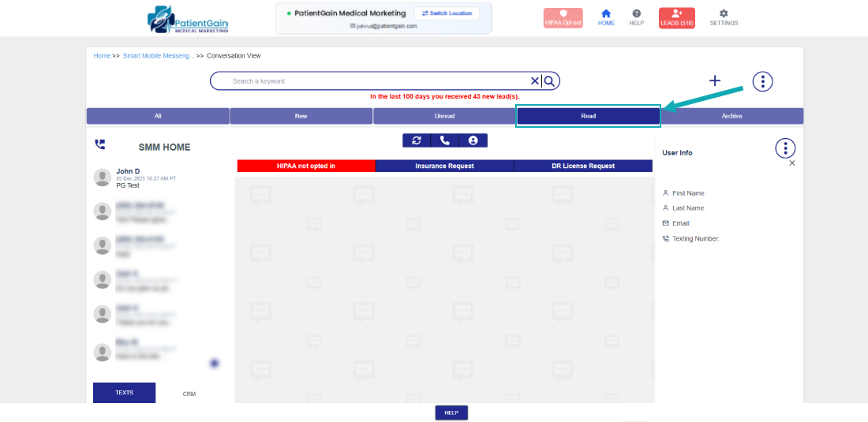Click the refresh conversation icon
The height and width of the screenshot is (422, 868).
(x=417, y=140)
